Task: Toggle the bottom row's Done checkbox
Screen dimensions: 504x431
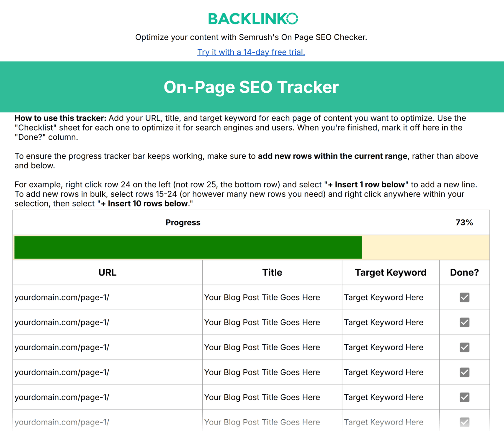Action: (464, 422)
